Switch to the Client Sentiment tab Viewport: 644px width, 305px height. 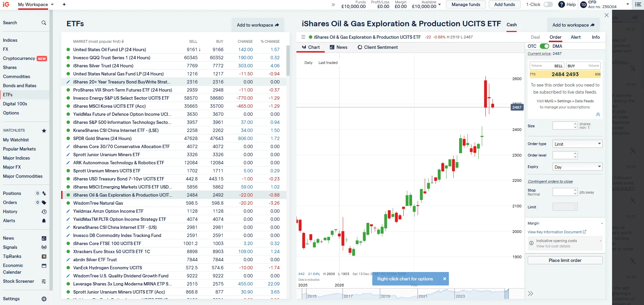tap(377, 47)
